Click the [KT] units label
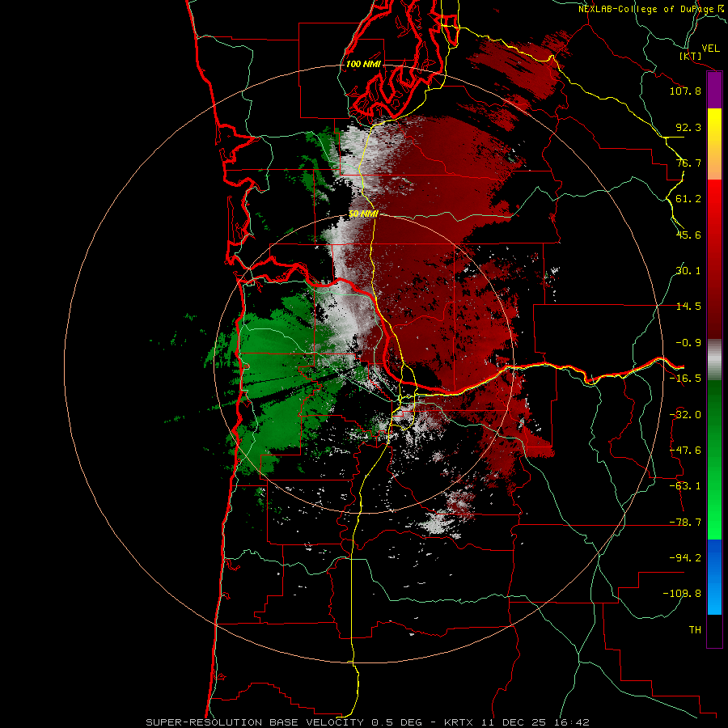Viewport: 728px width, 728px height. pos(691,56)
